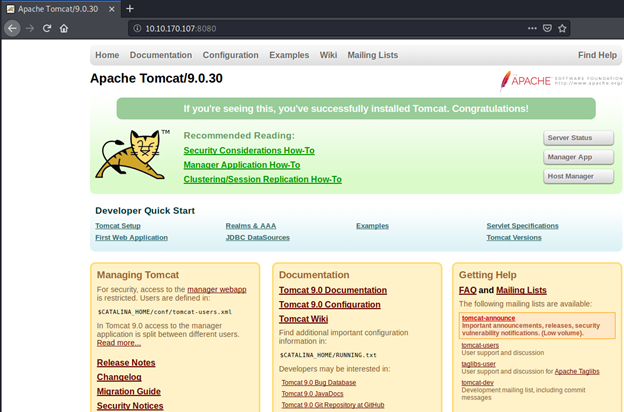Open Examples in the top navigation bar
Screen dimensions: 624x412
tap(289, 55)
